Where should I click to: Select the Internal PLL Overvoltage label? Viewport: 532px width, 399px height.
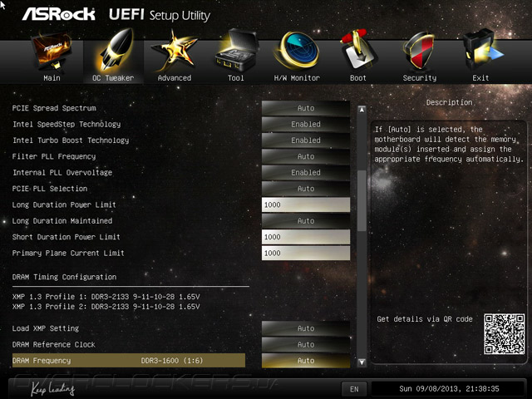tap(62, 172)
